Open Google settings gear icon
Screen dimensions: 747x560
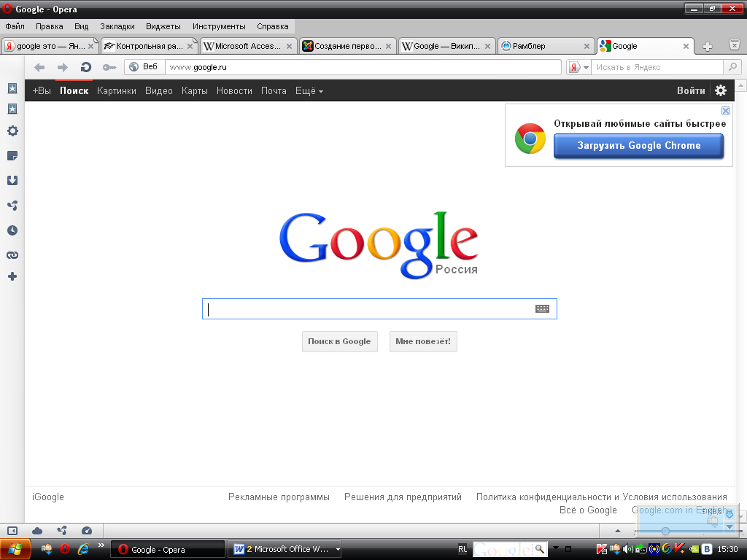[x=721, y=90]
